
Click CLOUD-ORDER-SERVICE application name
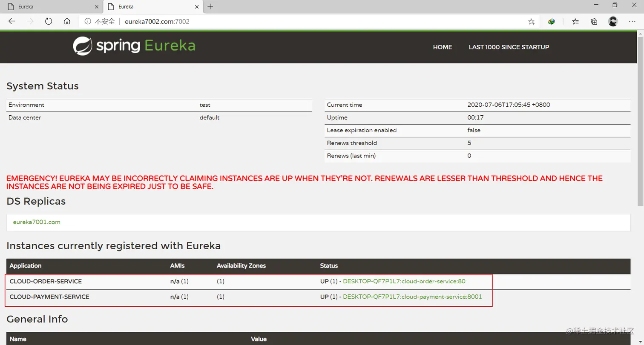(x=46, y=281)
